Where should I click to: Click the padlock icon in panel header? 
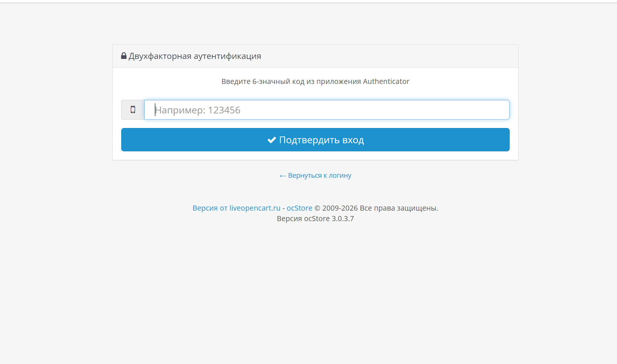coord(124,56)
